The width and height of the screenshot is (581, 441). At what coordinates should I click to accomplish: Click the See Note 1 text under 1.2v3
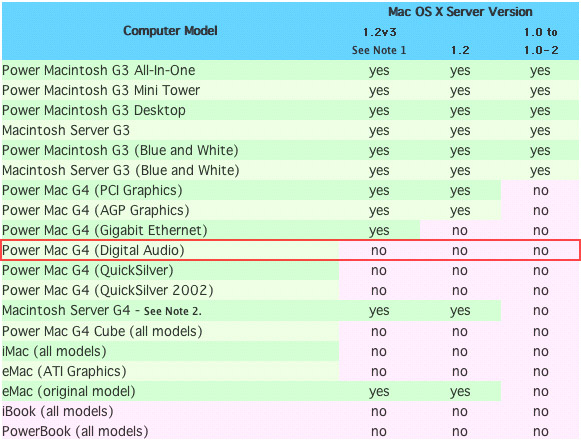click(379, 50)
